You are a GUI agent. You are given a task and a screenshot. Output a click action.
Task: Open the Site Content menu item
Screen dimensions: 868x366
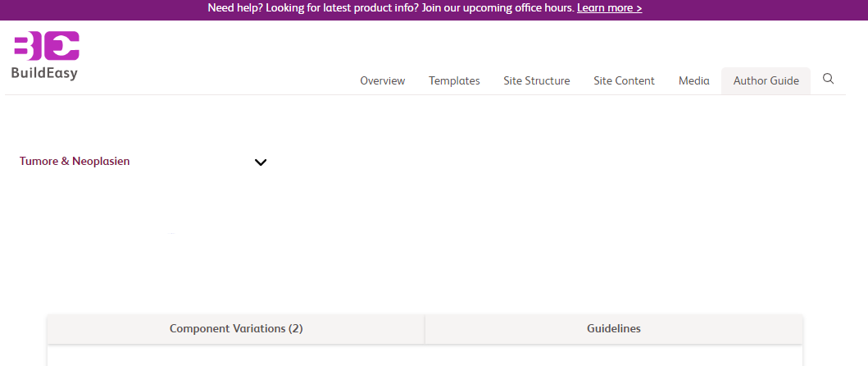624,81
